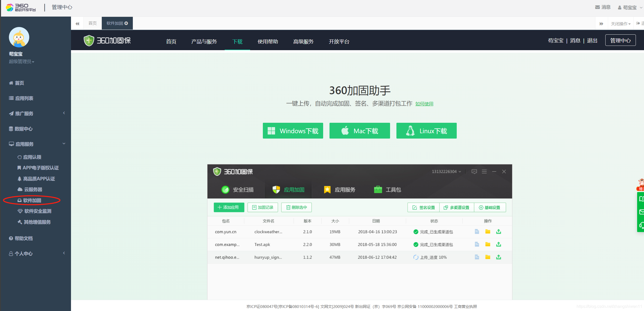Click the tab scroll-right double arrow
644x311 pixels.
[x=601, y=24]
